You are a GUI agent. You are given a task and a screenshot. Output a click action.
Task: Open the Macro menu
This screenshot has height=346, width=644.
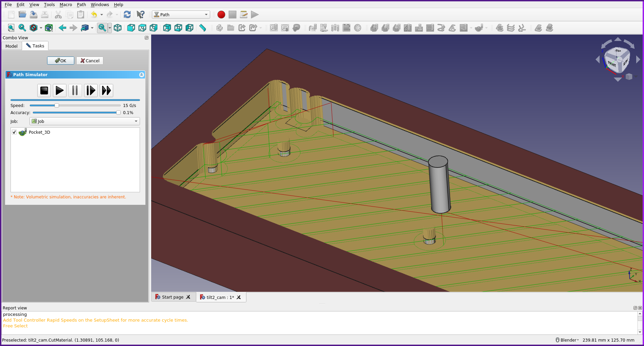pos(66,5)
